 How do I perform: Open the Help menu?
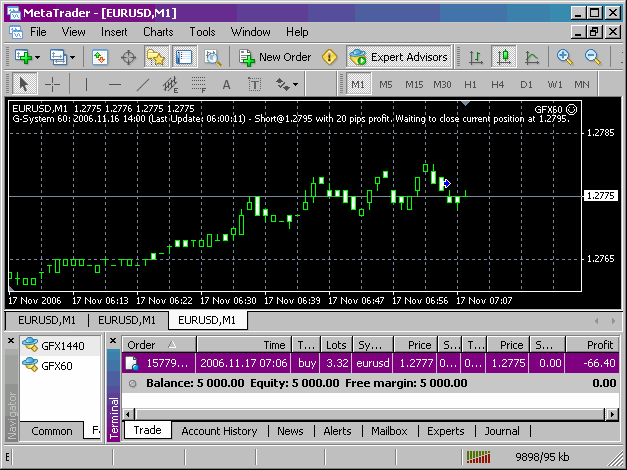click(x=297, y=32)
